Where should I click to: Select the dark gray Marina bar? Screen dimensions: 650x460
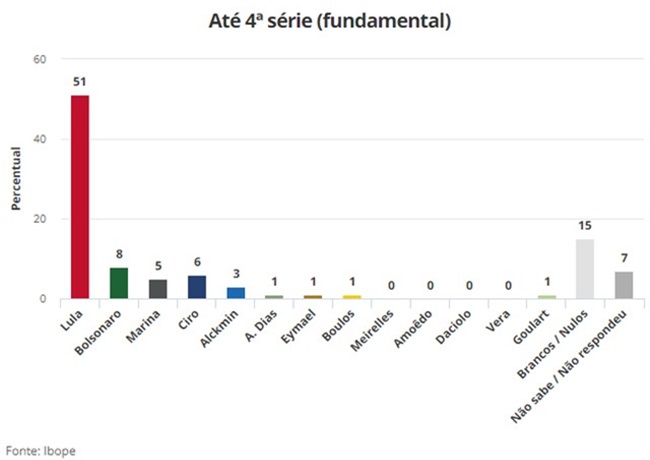click(158, 289)
